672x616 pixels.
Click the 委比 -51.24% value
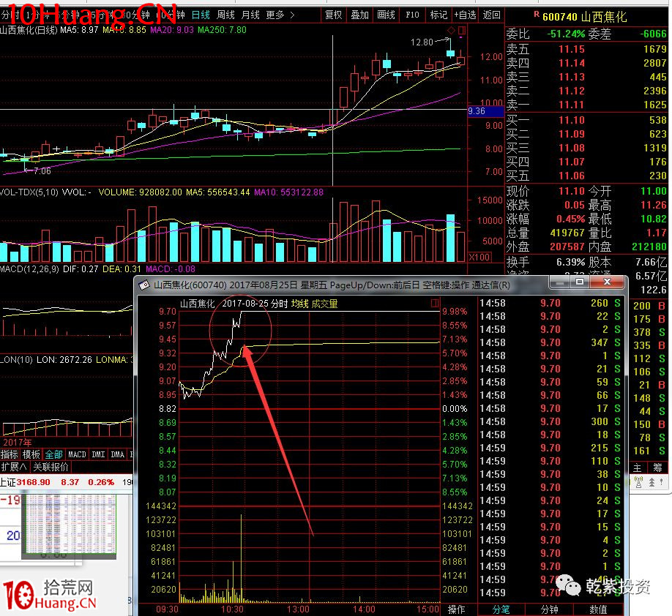click(566, 34)
